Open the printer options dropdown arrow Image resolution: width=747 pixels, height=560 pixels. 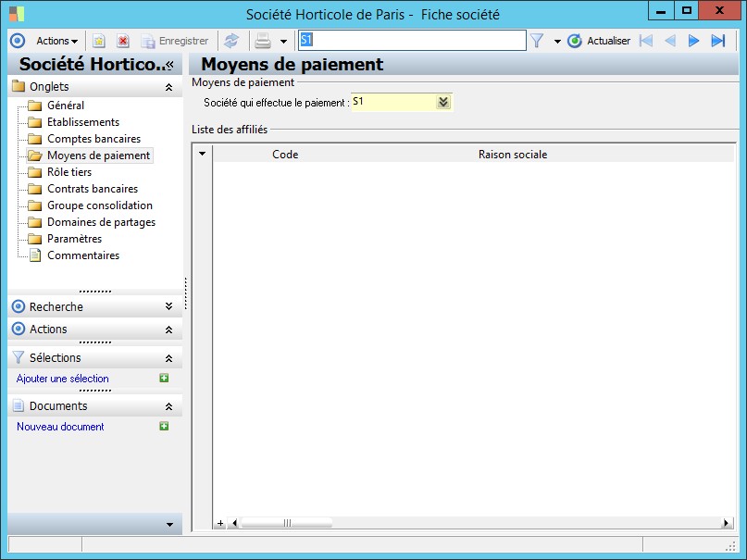coord(283,42)
